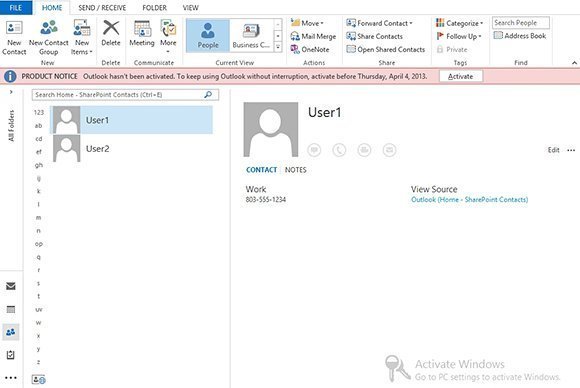
Task: Select the CONTACT tab
Action: [262, 170]
